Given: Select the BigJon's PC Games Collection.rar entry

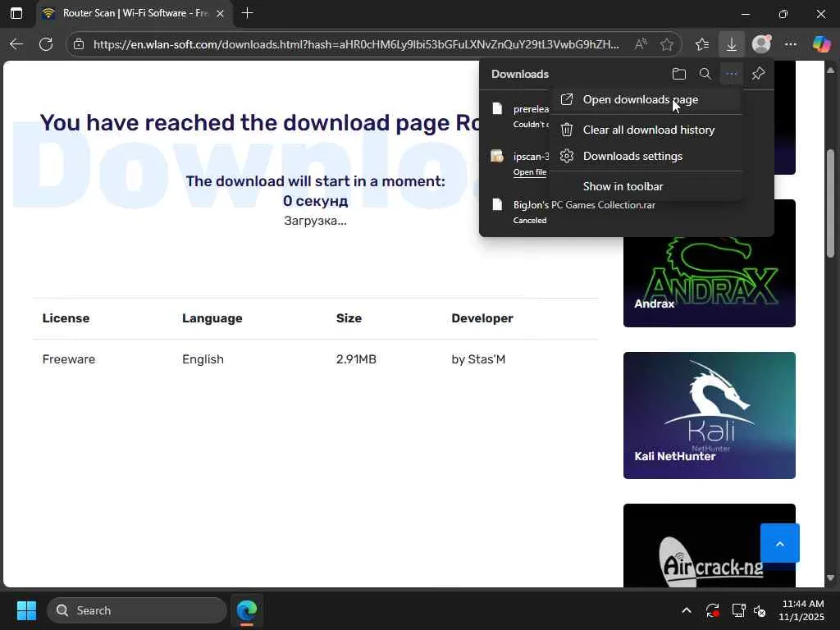Looking at the screenshot, I should coord(626,212).
